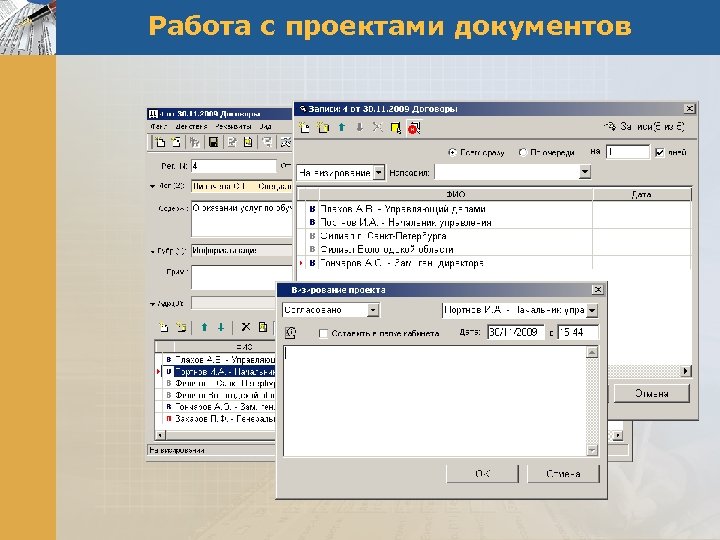Close the Записи window
Viewport: 720px width, 540px height.
click(689, 109)
